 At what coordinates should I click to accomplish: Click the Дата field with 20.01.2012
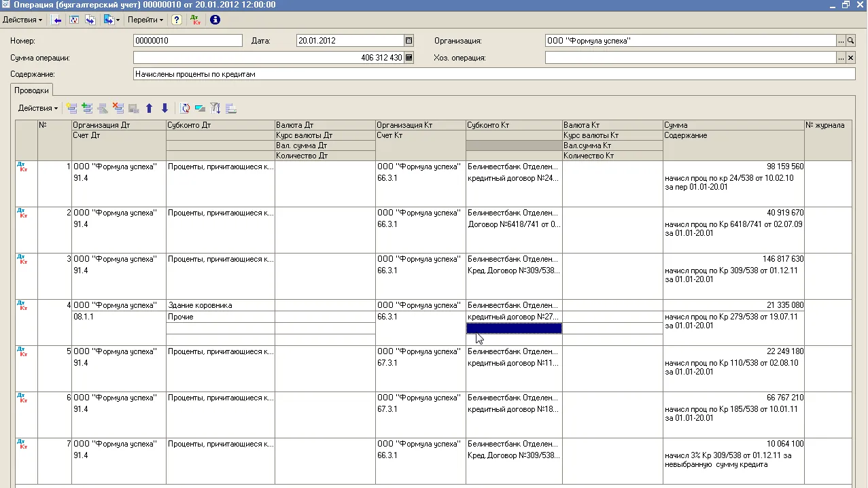point(350,41)
